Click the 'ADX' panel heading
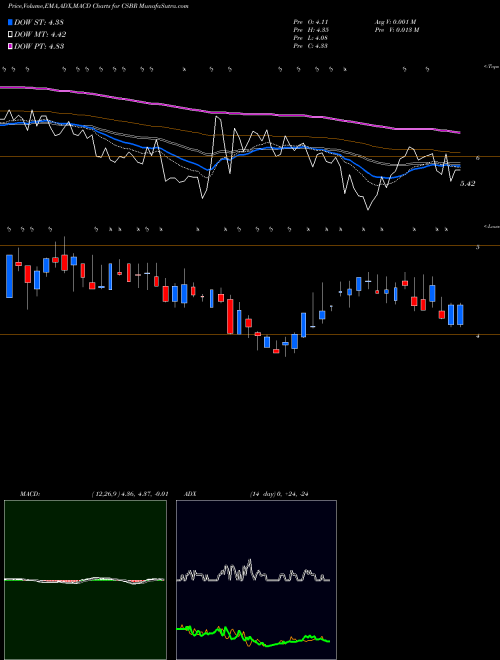Image resolution: width=500 pixels, height=660 pixels. (x=191, y=494)
